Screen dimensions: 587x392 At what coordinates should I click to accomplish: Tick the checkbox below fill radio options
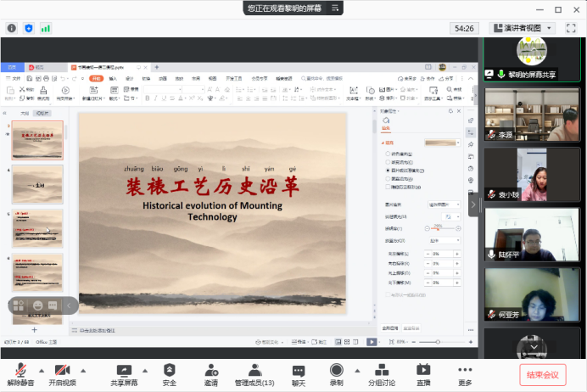tap(388, 187)
